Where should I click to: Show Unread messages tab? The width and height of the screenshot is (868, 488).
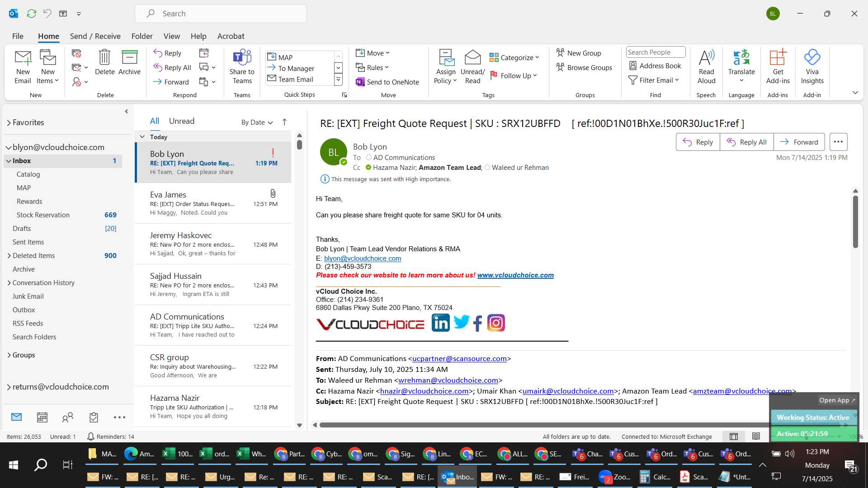coord(182,121)
